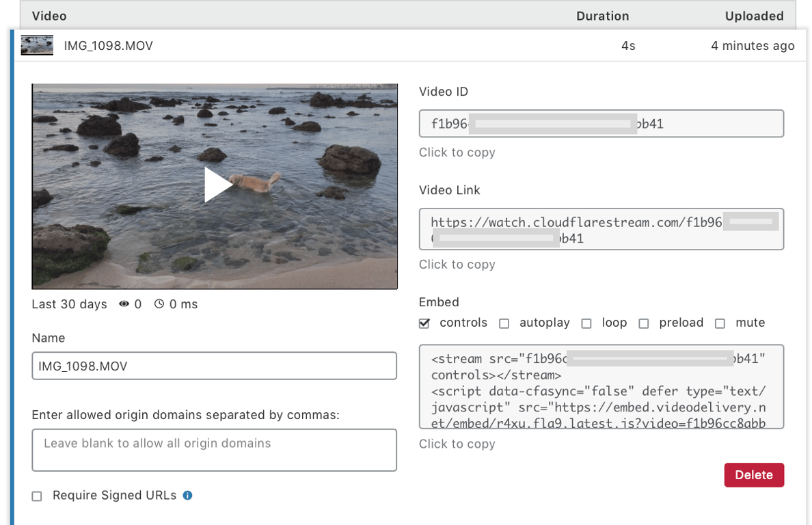812x525 pixels.
Task: Enable the autoplay checkbox
Action: [504, 323]
